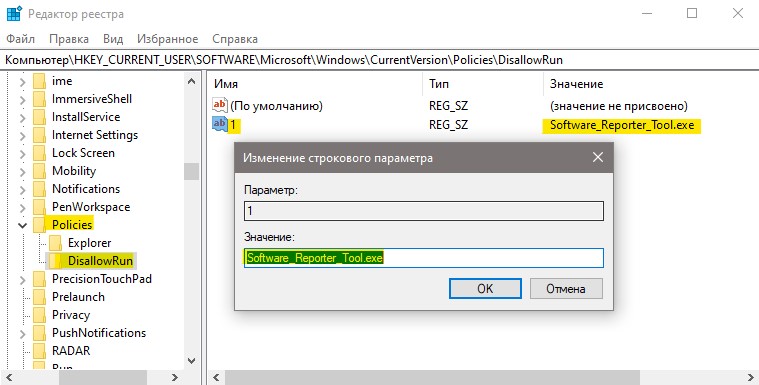
Task: Select the RADAR folder icon
Action: (40, 351)
